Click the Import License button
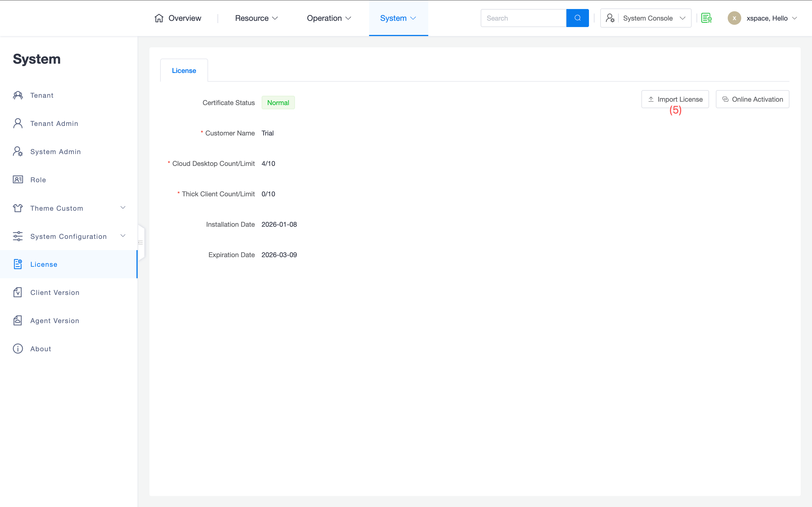The width and height of the screenshot is (812, 507). click(675, 99)
